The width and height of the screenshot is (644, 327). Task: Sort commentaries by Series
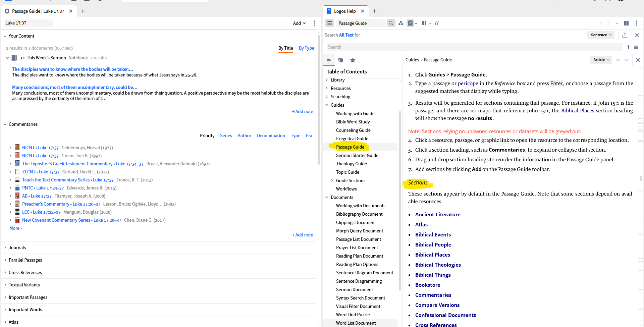click(x=226, y=135)
